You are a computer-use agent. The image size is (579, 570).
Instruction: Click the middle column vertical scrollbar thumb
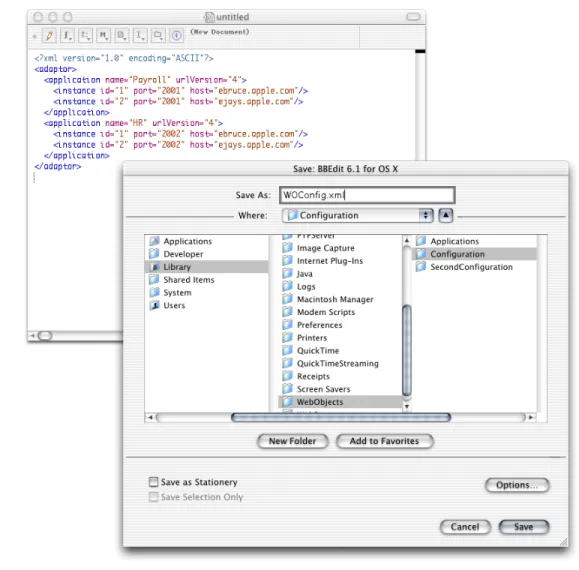click(x=407, y=351)
